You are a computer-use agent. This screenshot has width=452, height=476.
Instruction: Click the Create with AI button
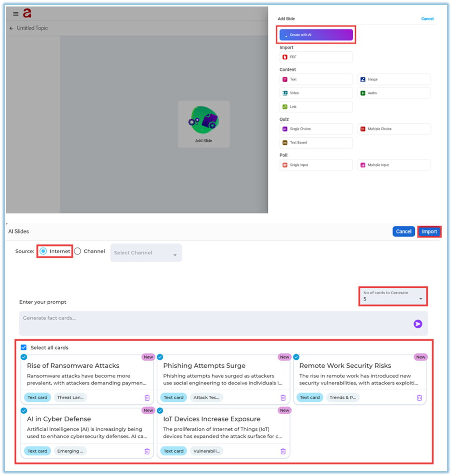tap(316, 35)
